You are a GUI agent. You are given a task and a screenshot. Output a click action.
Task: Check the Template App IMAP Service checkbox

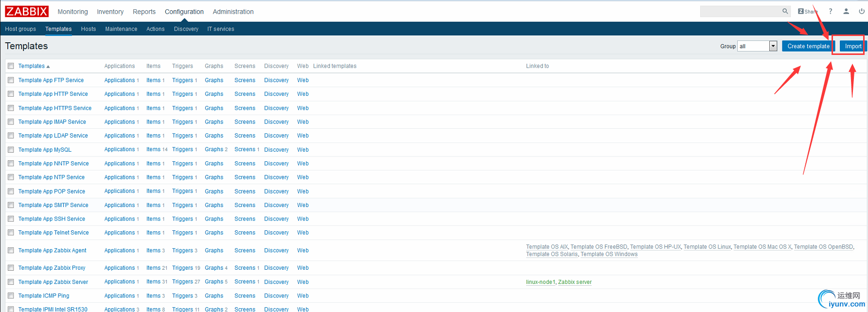tap(11, 122)
